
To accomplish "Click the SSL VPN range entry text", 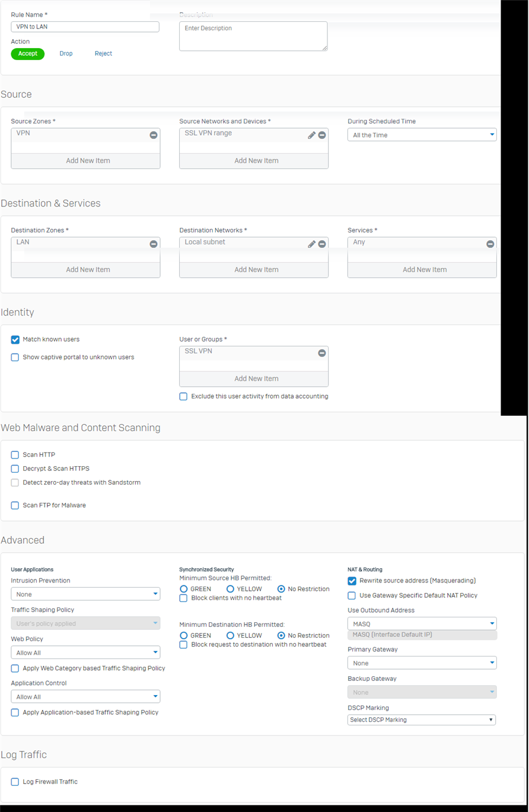I will [208, 133].
